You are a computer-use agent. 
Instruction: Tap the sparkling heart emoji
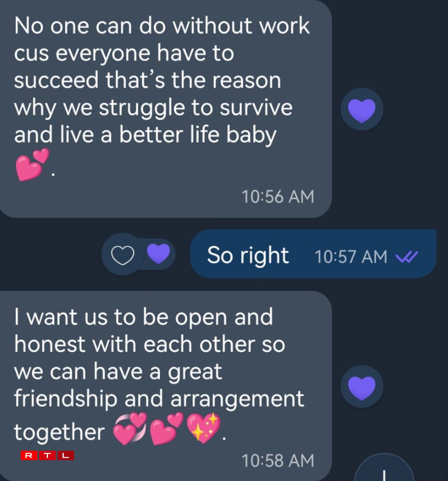click(203, 429)
